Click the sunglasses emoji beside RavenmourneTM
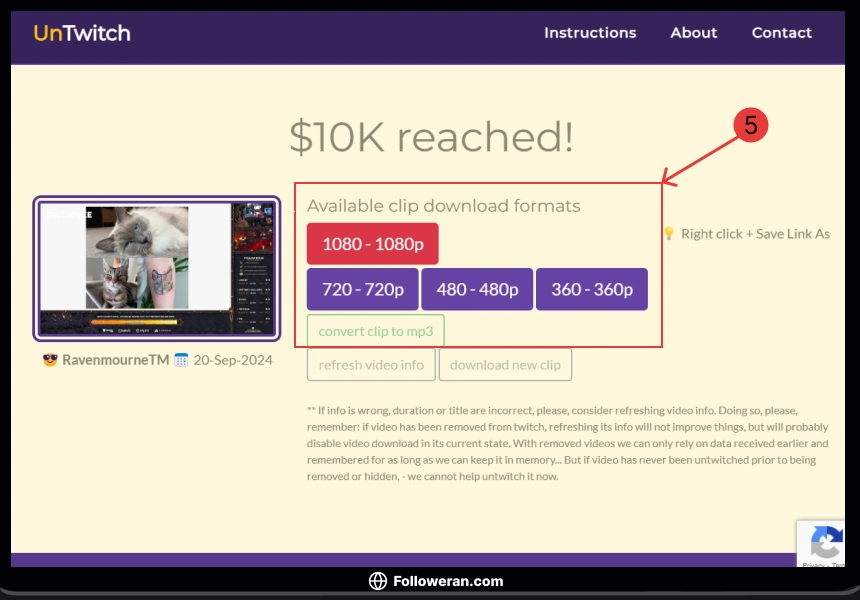 pyautogui.click(x=50, y=360)
